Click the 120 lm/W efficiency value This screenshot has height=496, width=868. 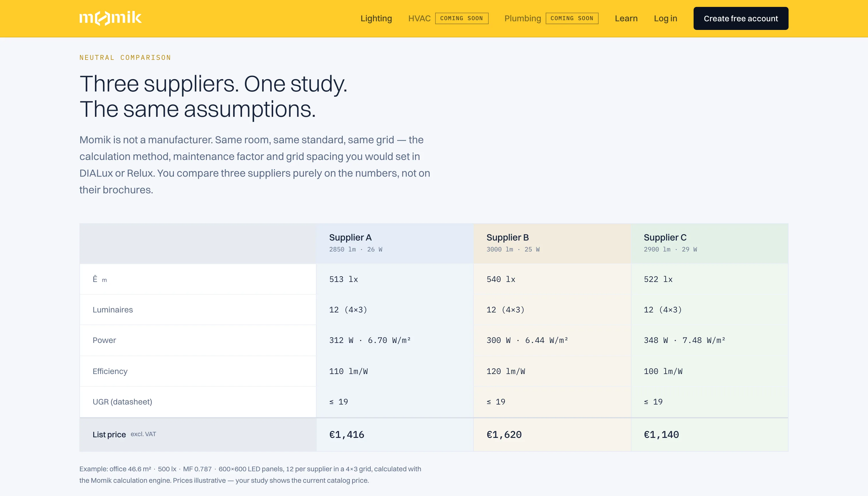pyautogui.click(x=506, y=371)
